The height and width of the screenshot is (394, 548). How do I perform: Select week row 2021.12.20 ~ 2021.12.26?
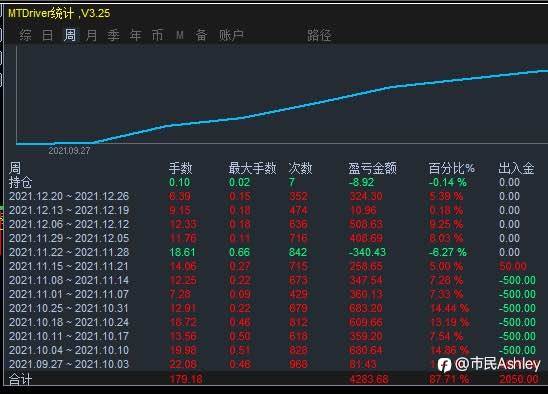pos(276,196)
